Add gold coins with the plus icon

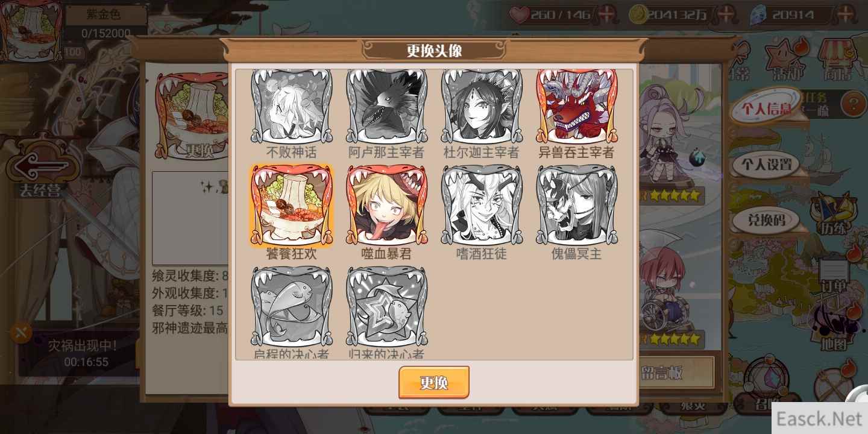728,14
